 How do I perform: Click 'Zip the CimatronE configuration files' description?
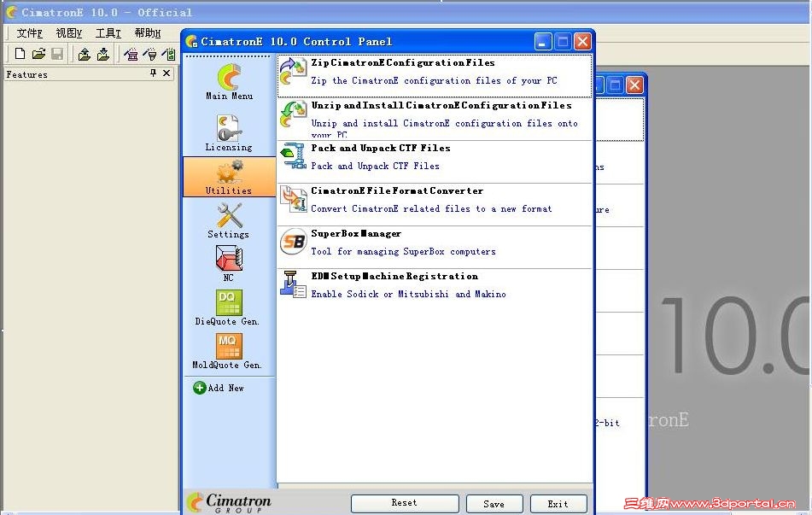(x=434, y=81)
